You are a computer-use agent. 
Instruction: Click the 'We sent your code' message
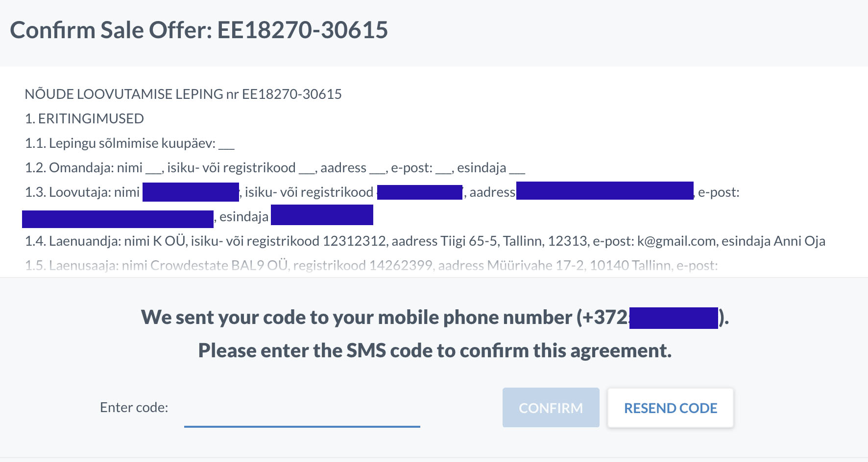tap(435, 317)
